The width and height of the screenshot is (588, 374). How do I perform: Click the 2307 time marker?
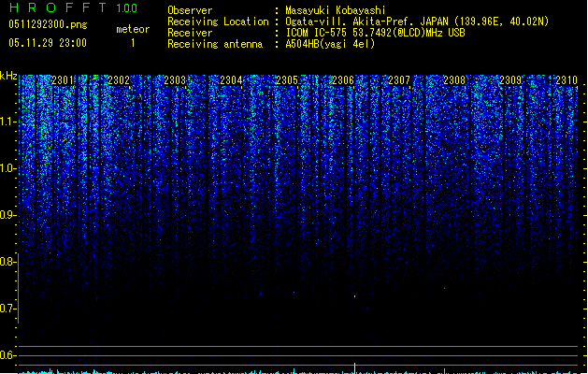(399, 80)
